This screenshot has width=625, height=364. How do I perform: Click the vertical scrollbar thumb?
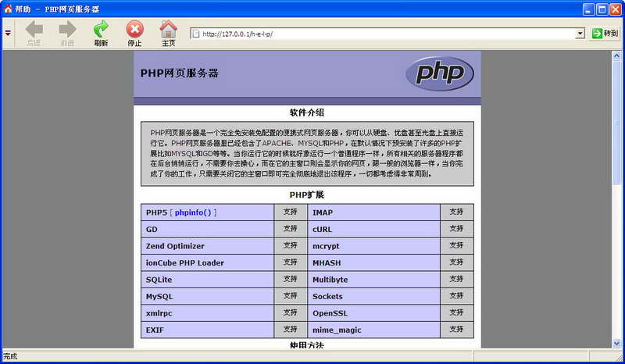[x=616, y=123]
